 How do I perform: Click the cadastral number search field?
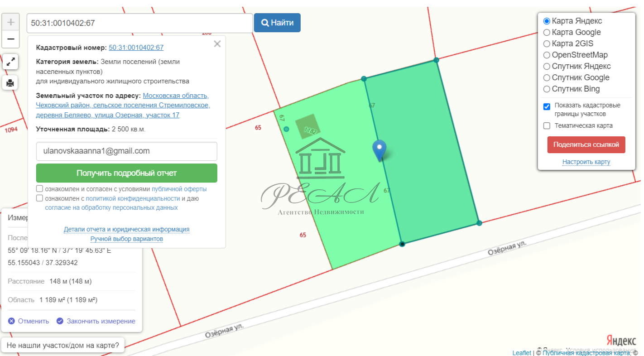pyautogui.click(x=139, y=23)
